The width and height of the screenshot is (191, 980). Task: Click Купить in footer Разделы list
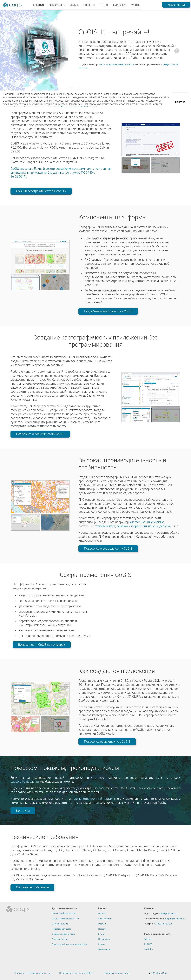[x=102, y=944]
